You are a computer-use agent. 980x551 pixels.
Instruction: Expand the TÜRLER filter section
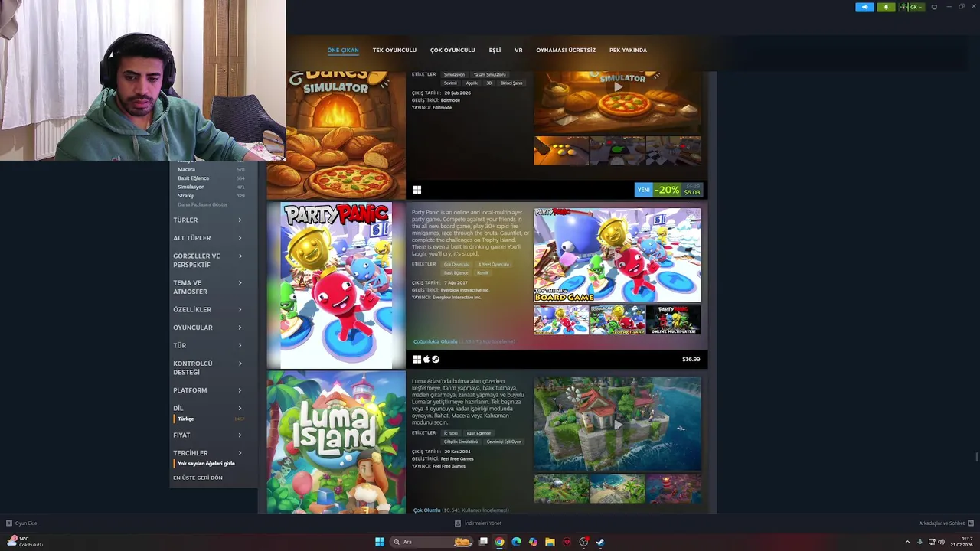click(207, 220)
